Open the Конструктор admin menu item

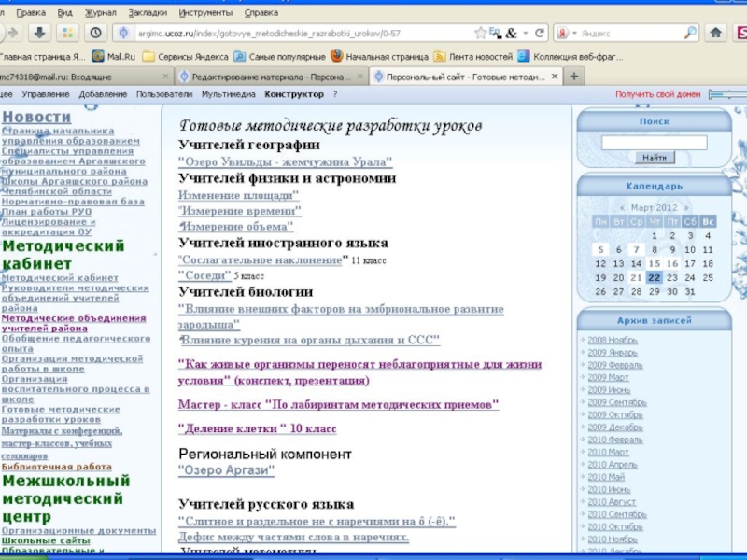(293, 94)
